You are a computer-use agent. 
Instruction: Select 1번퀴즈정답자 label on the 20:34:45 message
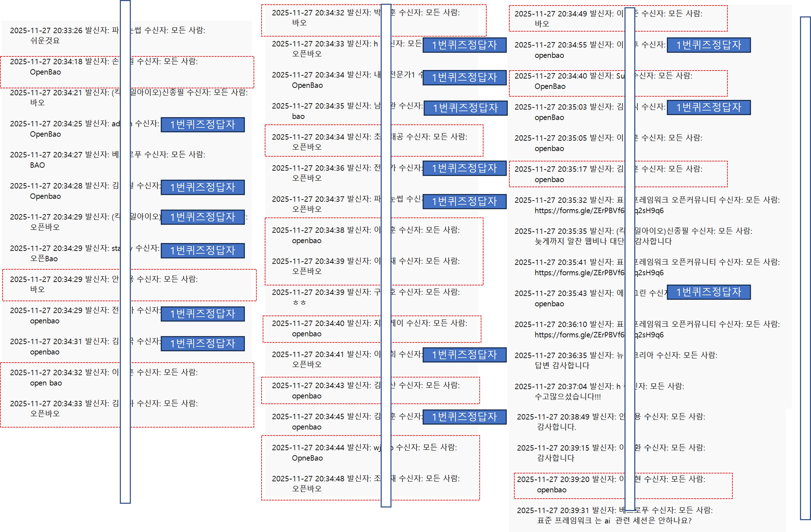[x=464, y=417]
